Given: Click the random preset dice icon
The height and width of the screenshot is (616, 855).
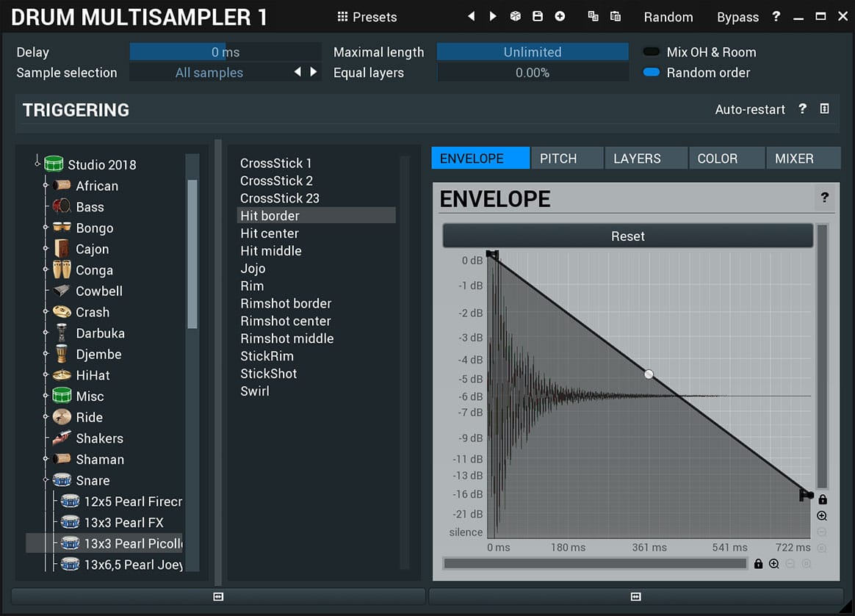Looking at the screenshot, I should pos(516,16).
